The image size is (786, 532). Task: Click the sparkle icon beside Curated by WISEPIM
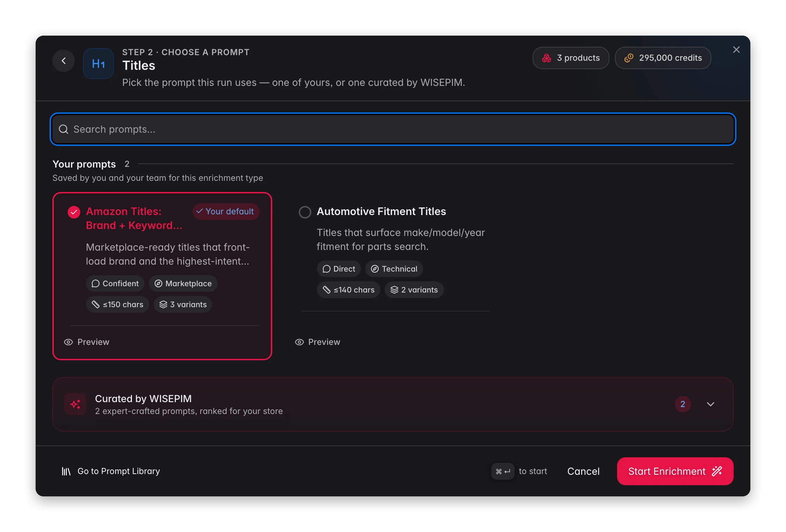pyautogui.click(x=75, y=404)
